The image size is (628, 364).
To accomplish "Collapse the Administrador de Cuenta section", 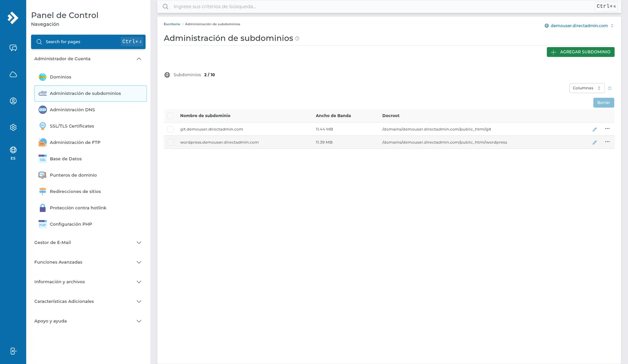I will pos(88,59).
